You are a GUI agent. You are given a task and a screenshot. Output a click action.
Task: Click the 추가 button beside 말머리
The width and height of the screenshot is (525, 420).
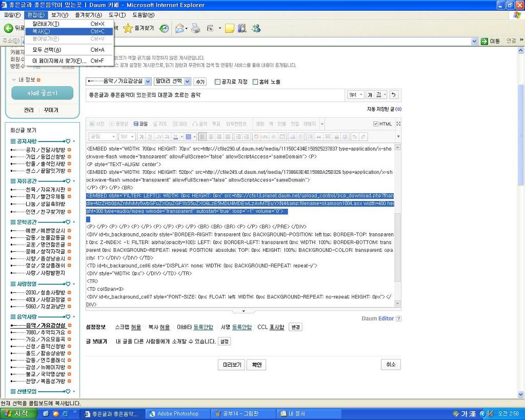pyautogui.click(x=200, y=82)
